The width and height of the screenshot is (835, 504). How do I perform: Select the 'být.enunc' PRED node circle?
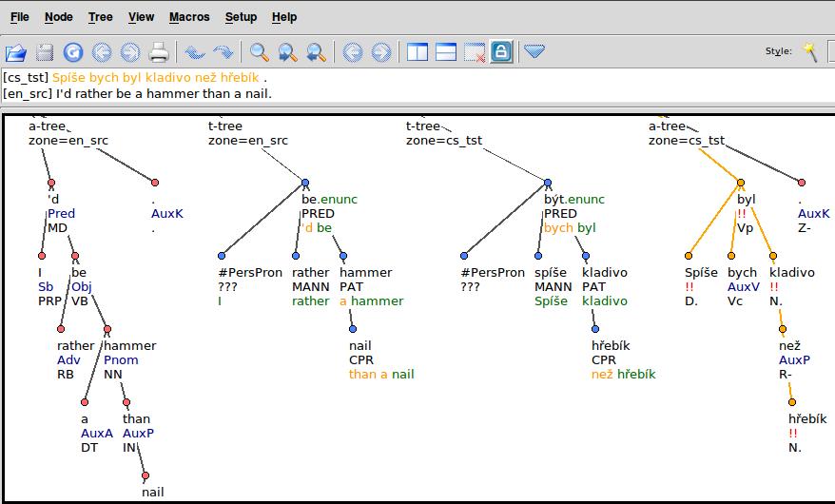548,183
